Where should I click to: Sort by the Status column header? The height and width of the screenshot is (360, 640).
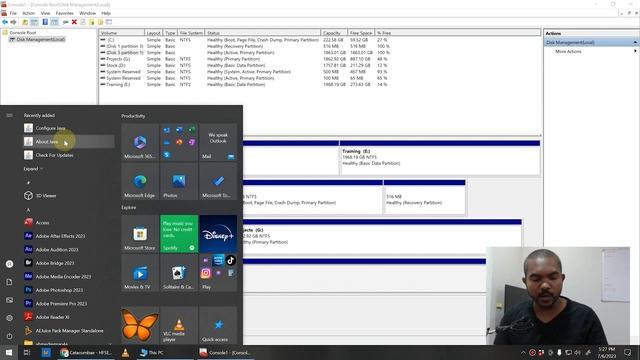click(x=263, y=33)
